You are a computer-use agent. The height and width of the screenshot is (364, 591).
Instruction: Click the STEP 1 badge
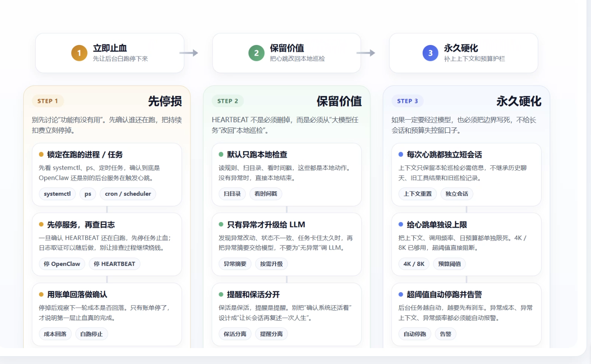[x=48, y=101]
